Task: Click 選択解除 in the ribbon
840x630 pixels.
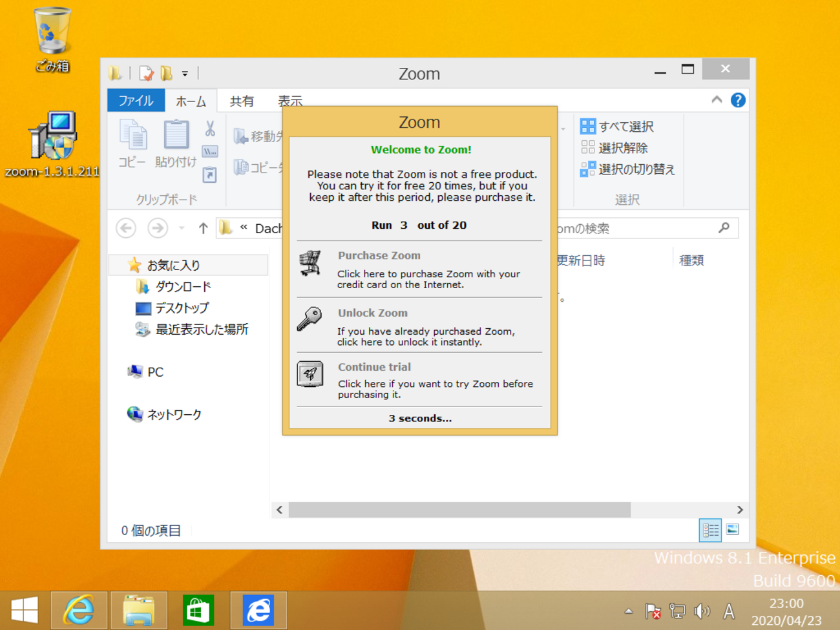Action: [614, 147]
